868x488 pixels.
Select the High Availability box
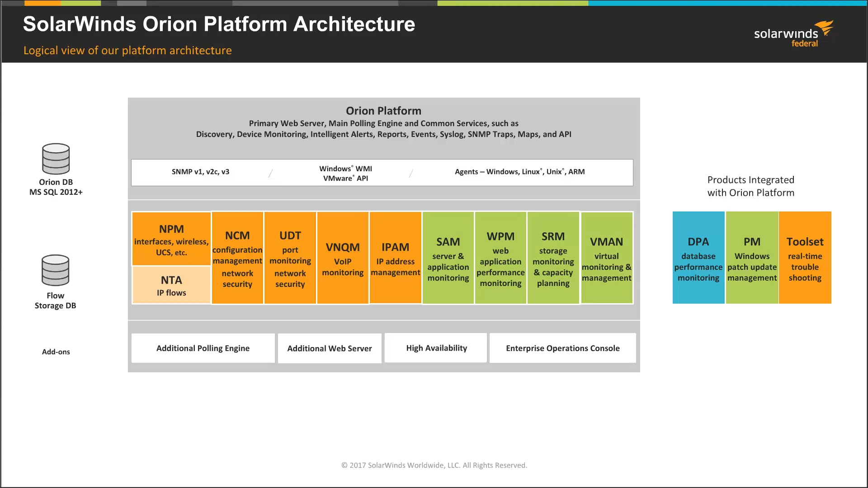point(436,348)
